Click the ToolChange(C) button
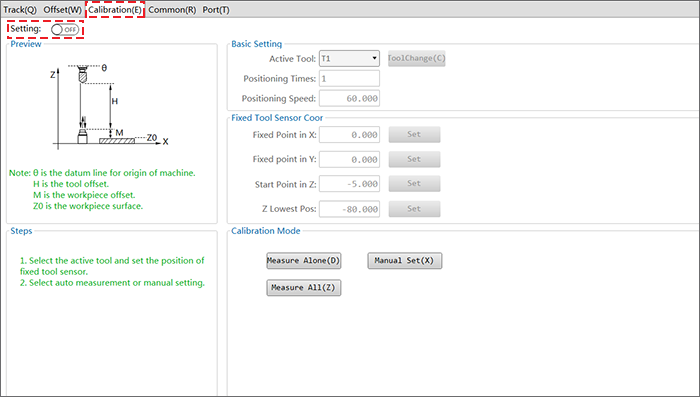700x397 pixels. (x=417, y=59)
